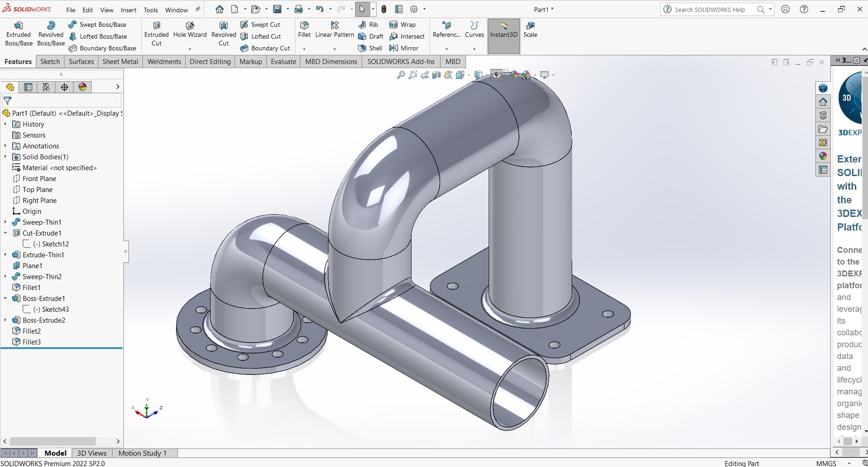This screenshot has width=868, height=467.
Task: Collapse the Cut-Extrude1 feature node
Action: coord(5,233)
